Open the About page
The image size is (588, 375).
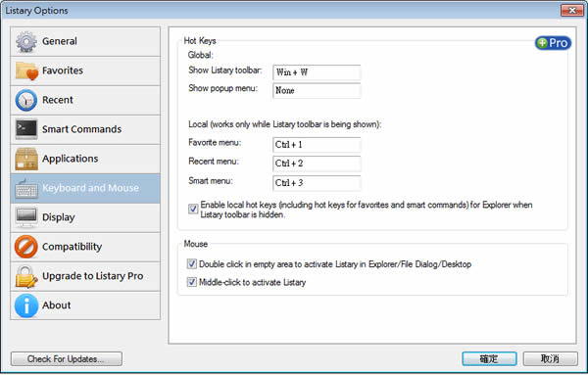[85, 305]
